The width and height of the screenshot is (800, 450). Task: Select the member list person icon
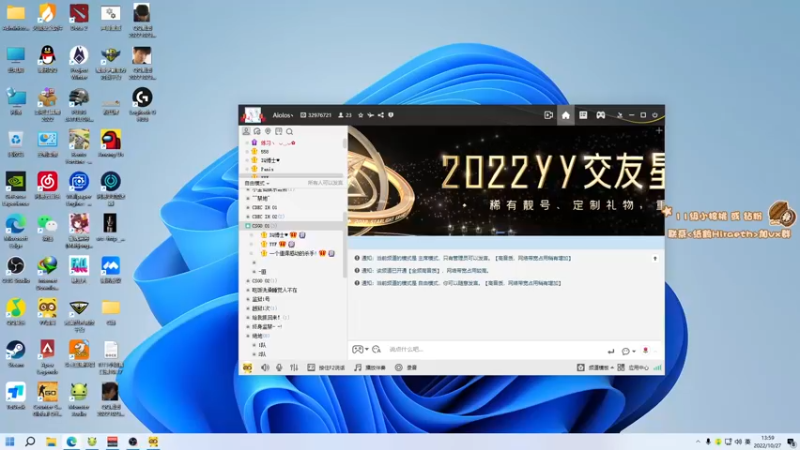pos(246,132)
